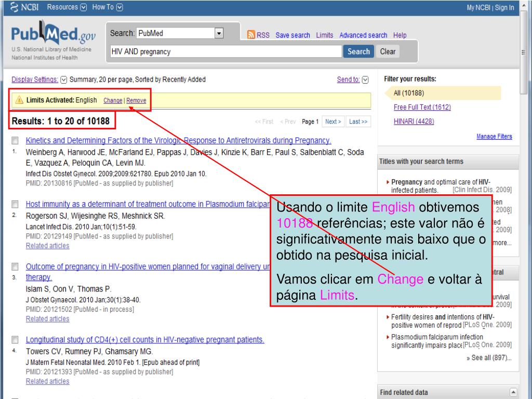
Task: Open Related articles under Islam S entry
Action: pyautogui.click(x=47, y=319)
